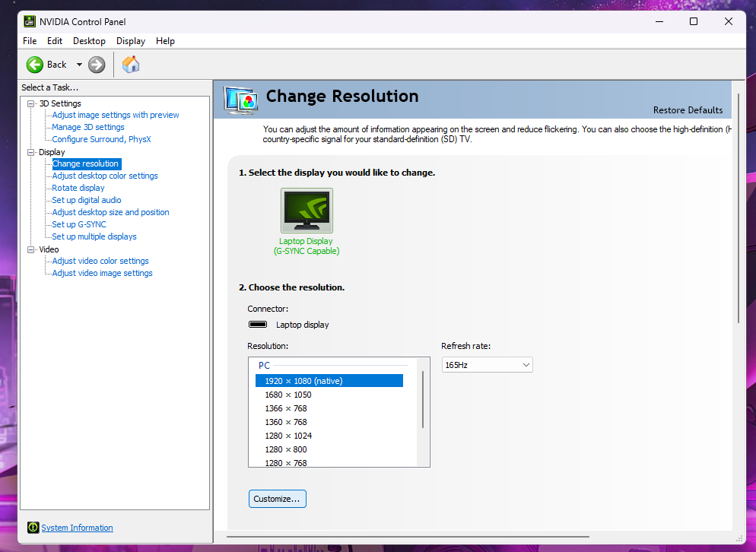Go to the Home page house icon
This screenshot has height=552, width=756.
pos(131,64)
